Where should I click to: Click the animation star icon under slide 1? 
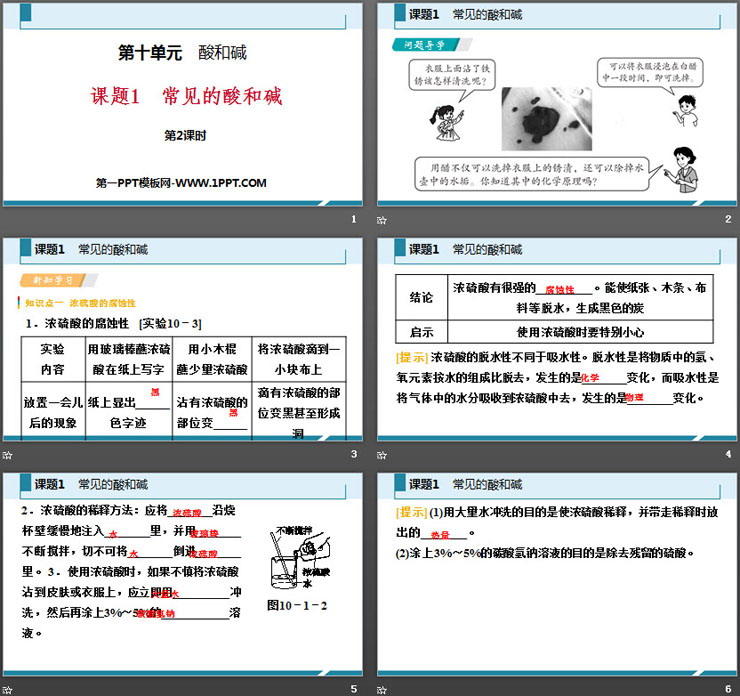point(8,221)
